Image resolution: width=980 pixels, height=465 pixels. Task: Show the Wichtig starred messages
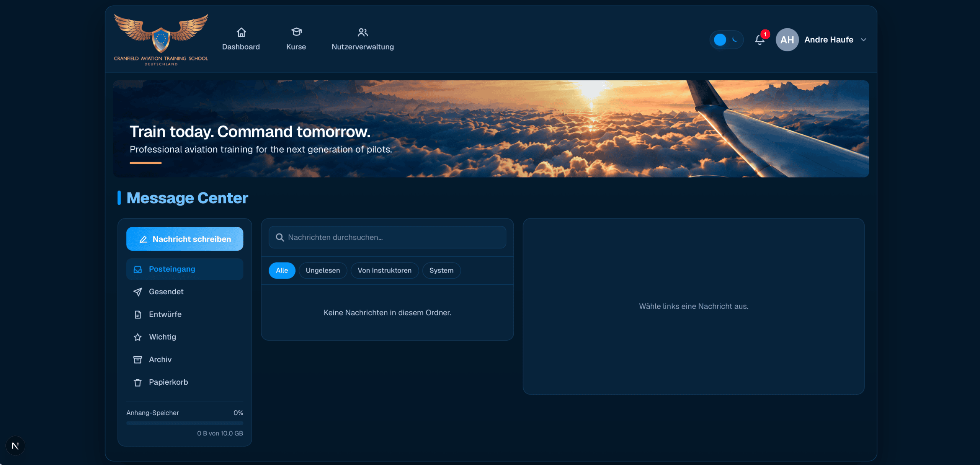click(x=185, y=337)
